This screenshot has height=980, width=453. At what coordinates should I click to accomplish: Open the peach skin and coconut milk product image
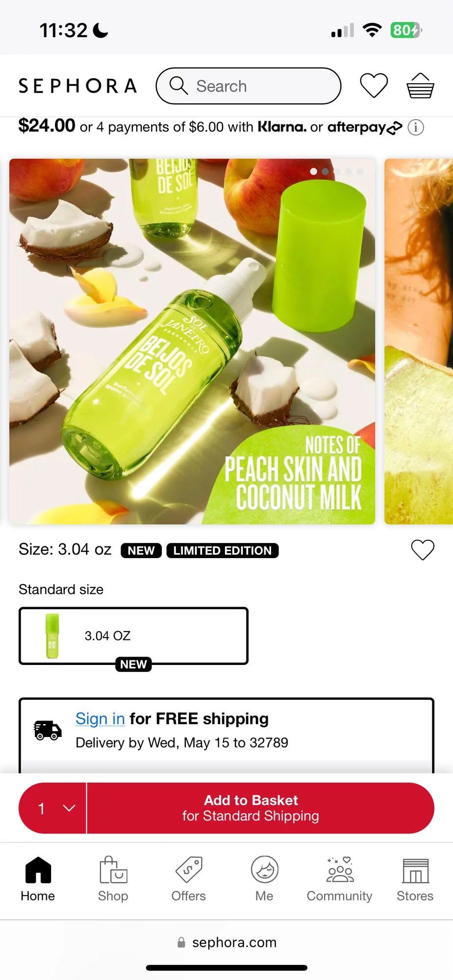(x=192, y=342)
